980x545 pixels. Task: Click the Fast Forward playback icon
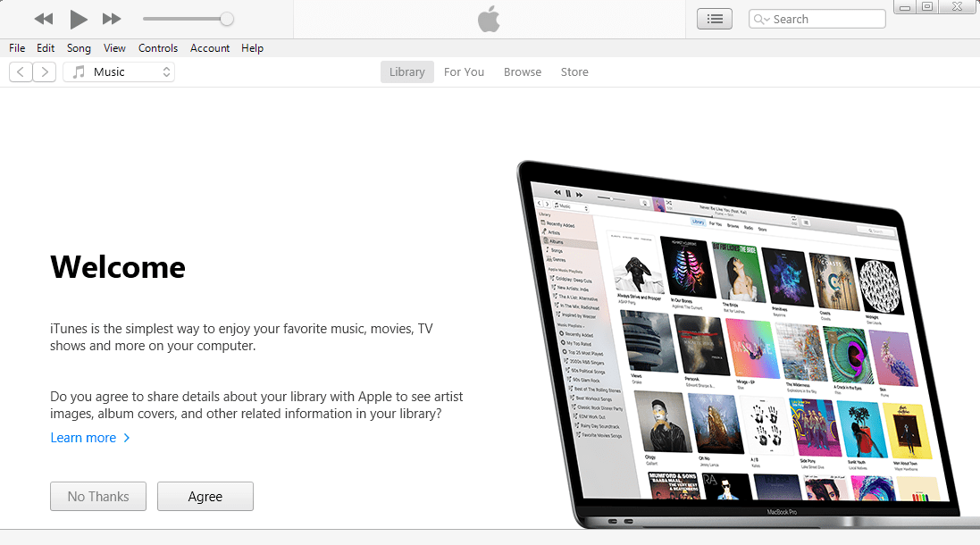[x=111, y=18]
